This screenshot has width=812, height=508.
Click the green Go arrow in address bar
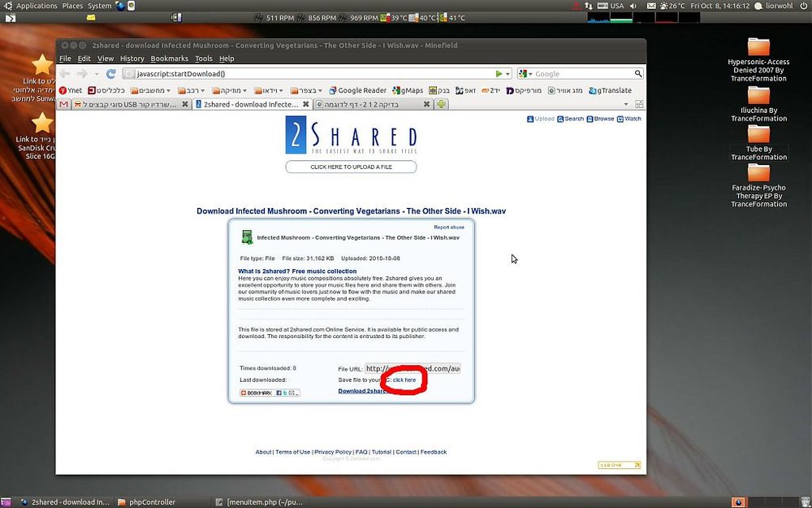pos(499,74)
